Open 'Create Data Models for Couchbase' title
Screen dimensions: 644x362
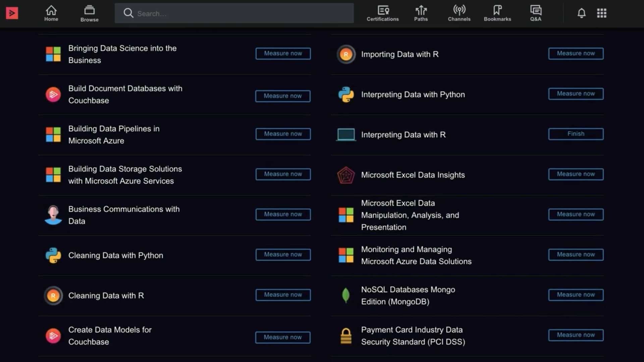pos(110,336)
